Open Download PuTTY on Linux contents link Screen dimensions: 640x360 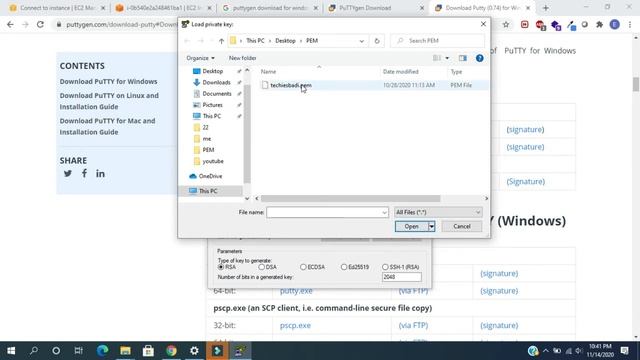(109, 101)
